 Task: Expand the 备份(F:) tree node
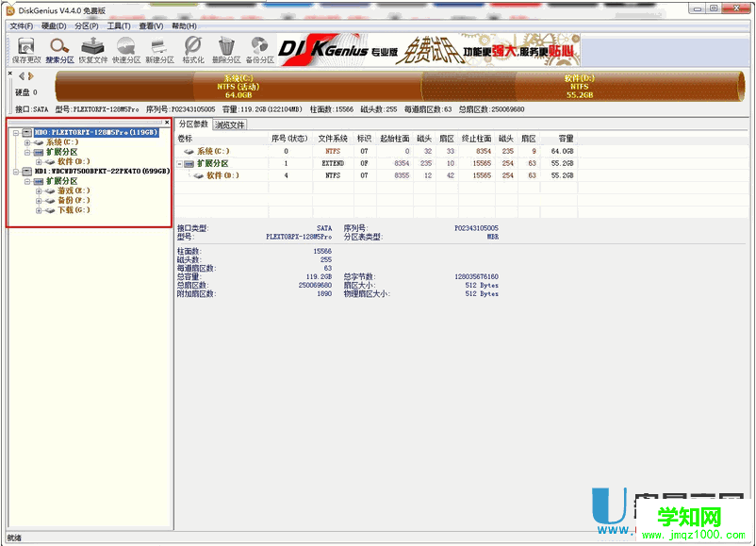pos(39,200)
